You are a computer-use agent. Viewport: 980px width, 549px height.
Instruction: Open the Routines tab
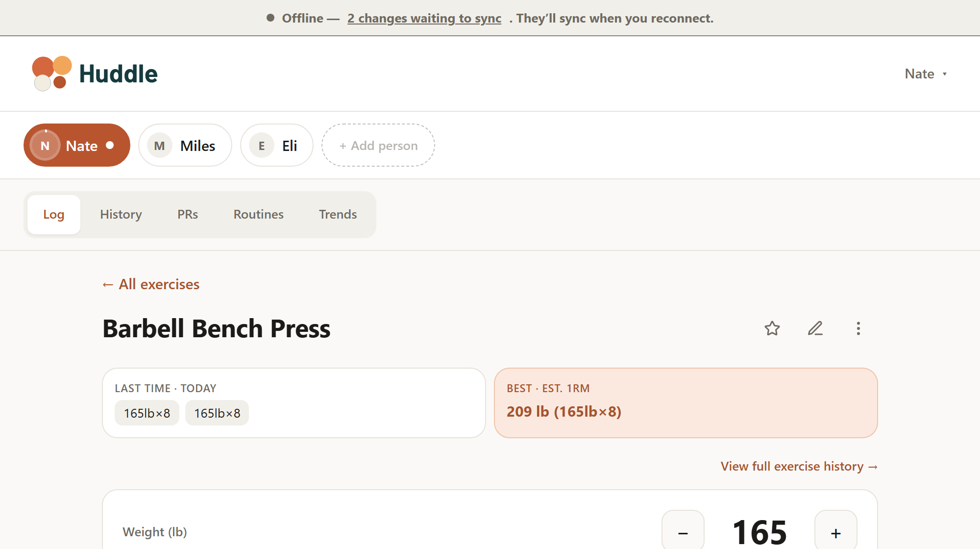click(259, 214)
